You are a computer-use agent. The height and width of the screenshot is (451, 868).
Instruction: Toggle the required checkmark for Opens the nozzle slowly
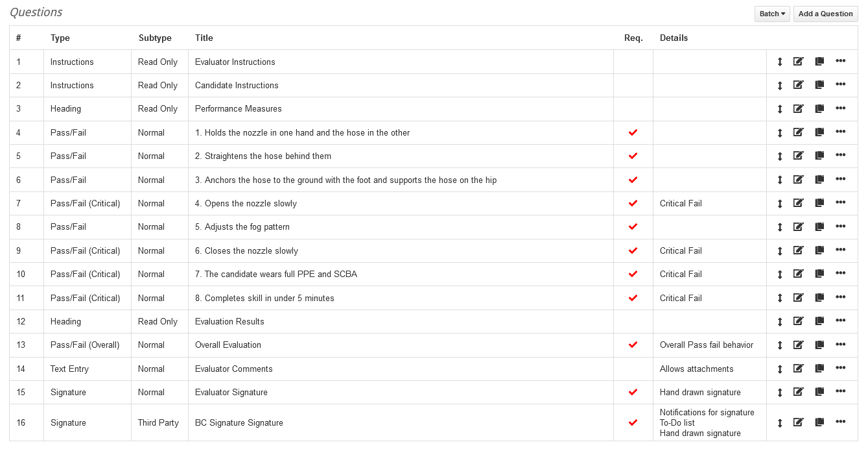[633, 203]
